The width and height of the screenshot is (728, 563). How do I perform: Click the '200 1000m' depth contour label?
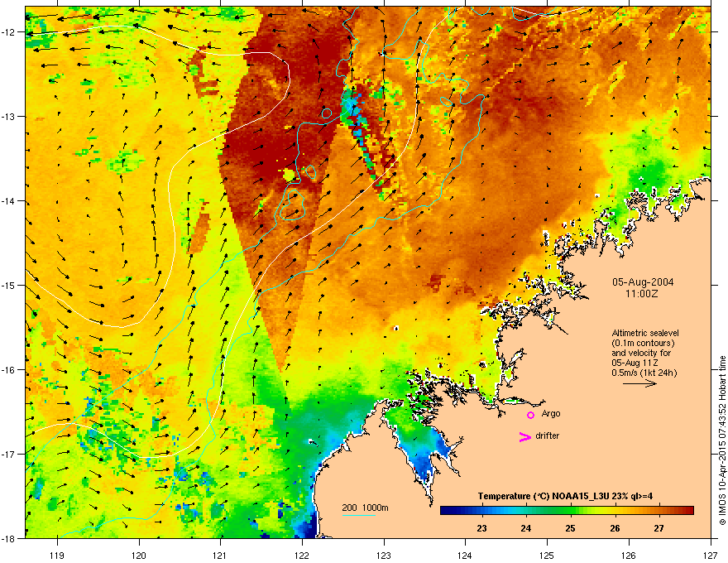365,508
